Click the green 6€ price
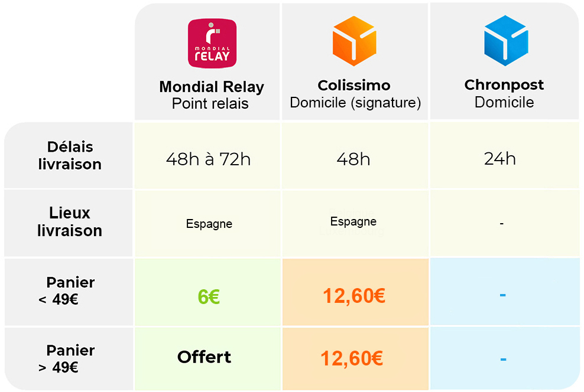This screenshot has width=584, height=392. point(209,297)
